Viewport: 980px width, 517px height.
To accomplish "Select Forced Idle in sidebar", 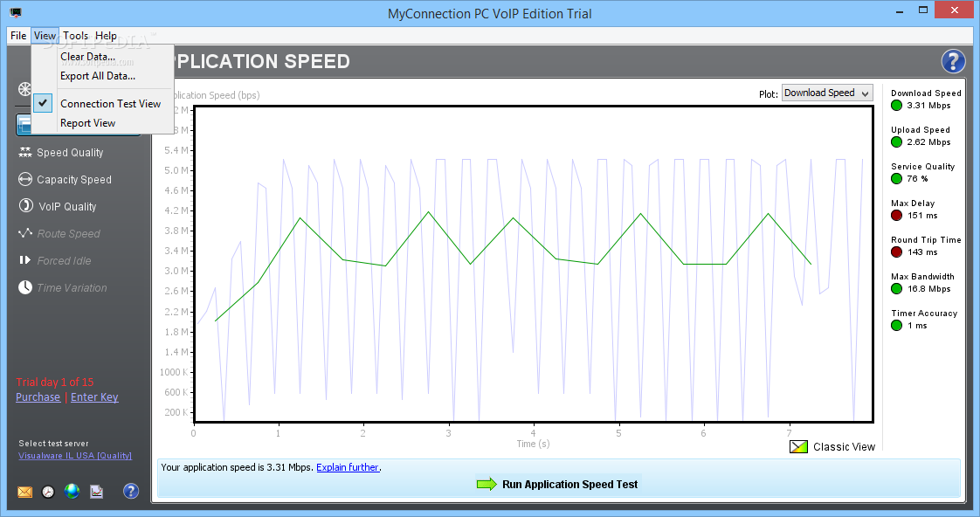I will pyautogui.click(x=65, y=261).
